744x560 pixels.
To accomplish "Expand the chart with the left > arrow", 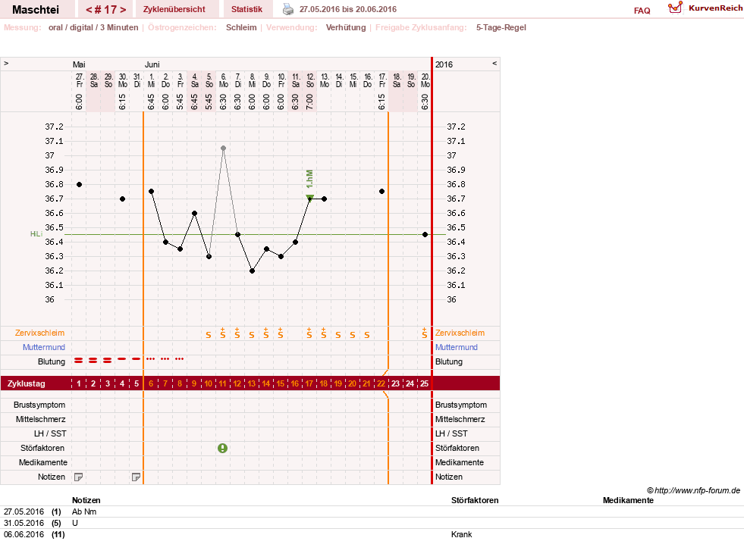I will coord(6,63).
